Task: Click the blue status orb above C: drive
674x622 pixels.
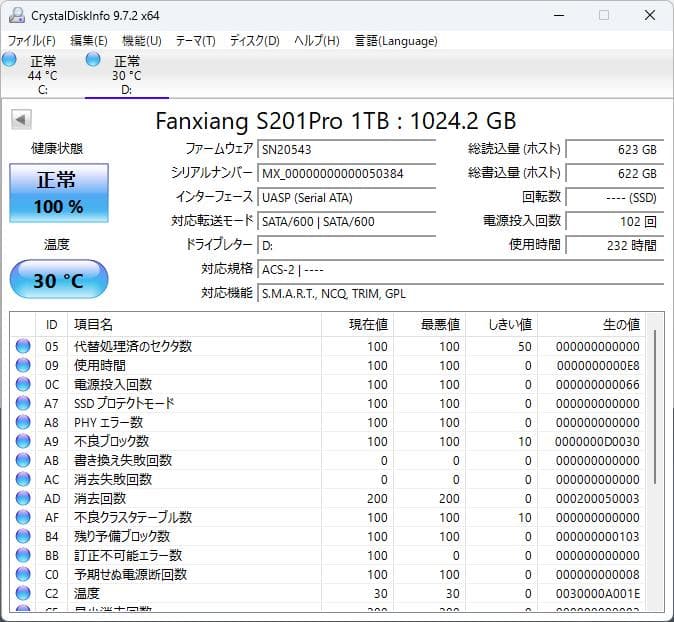Action: 9,59
